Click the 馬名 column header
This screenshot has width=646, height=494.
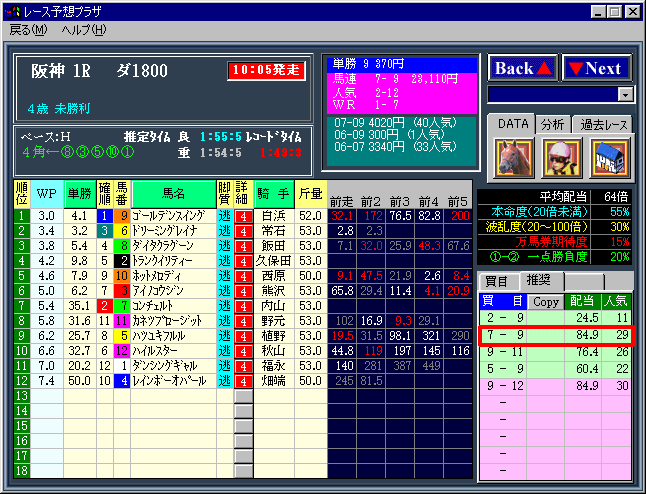coord(173,193)
